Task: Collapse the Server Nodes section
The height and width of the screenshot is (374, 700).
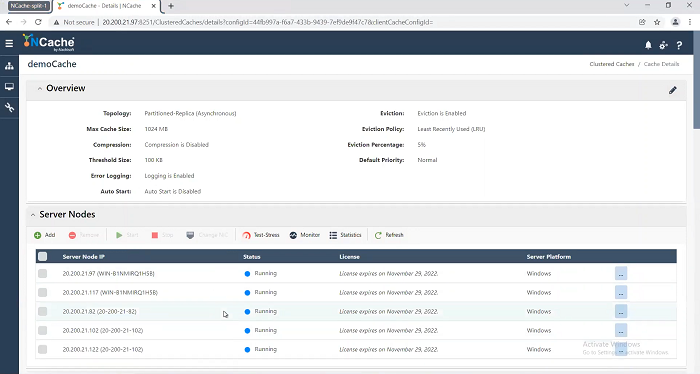Action: click(33, 215)
